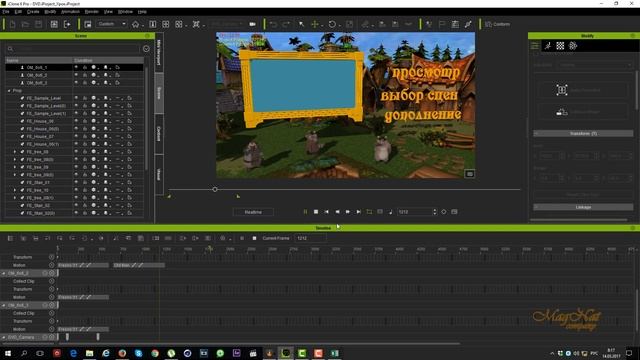Viewport: 640px width, 360px height.
Task: Select the green Move tool
Action: (315, 24)
